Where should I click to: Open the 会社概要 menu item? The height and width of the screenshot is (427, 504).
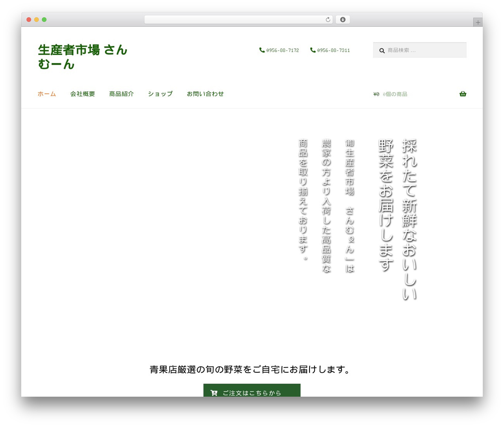[x=83, y=94]
